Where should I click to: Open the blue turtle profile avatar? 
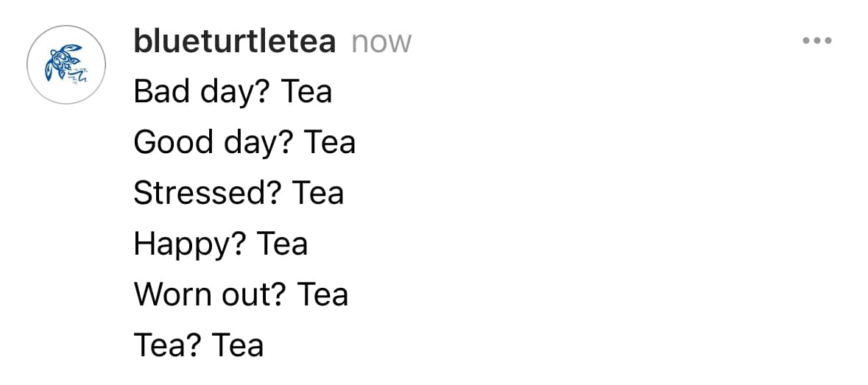tap(66, 65)
